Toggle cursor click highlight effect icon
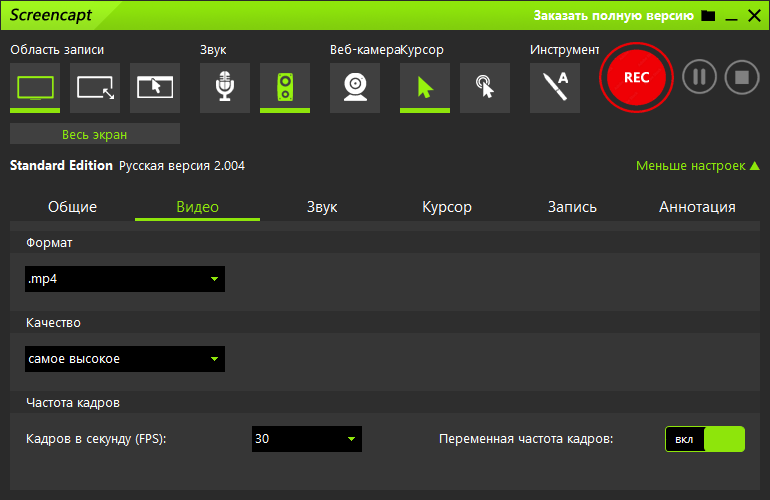This screenshot has width=770, height=500. (485, 87)
